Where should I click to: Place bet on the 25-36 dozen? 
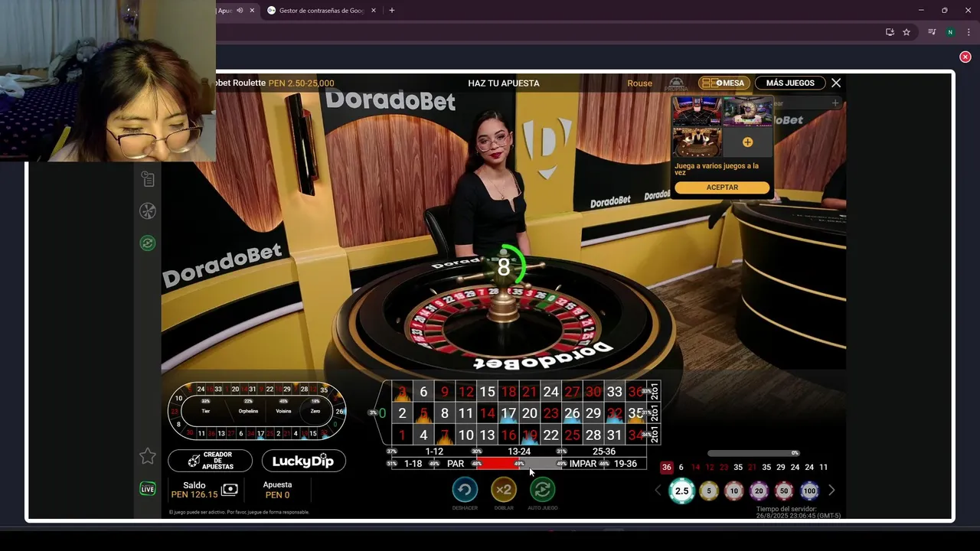click(604, 452)
